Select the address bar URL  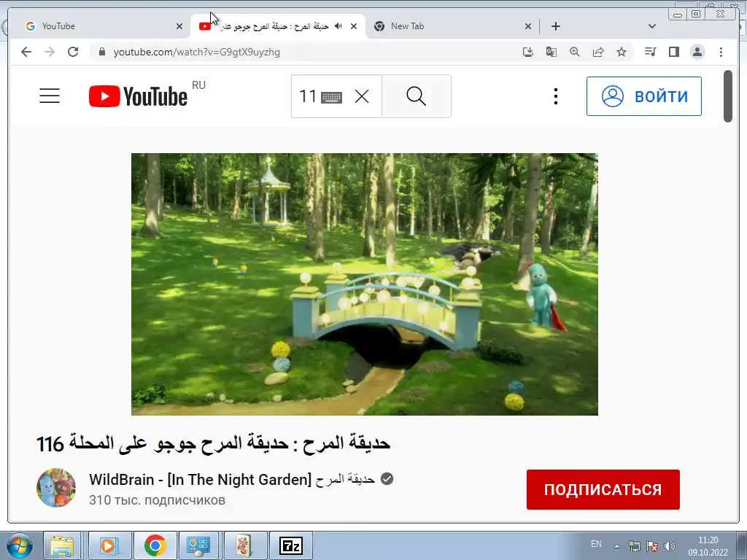tap(196, 52)
